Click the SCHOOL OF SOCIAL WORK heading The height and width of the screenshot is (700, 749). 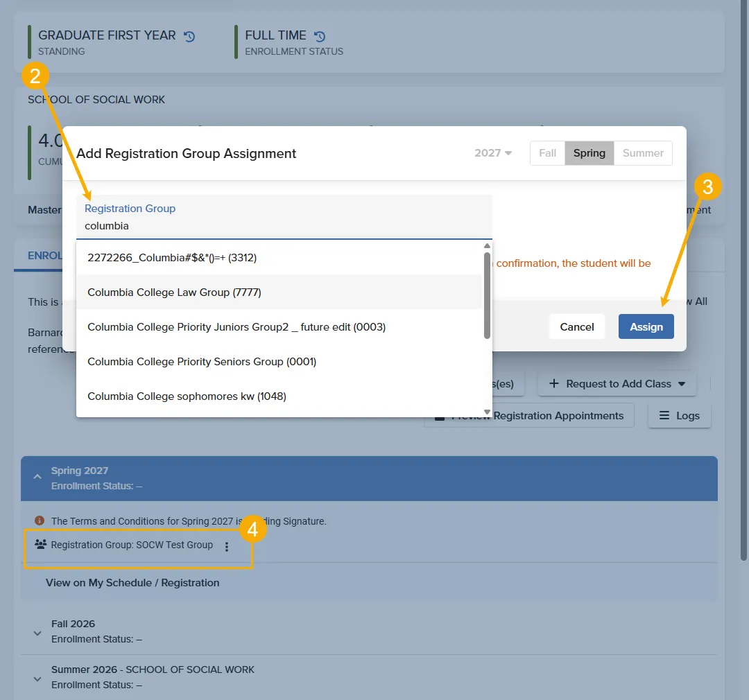click(96, 99)
